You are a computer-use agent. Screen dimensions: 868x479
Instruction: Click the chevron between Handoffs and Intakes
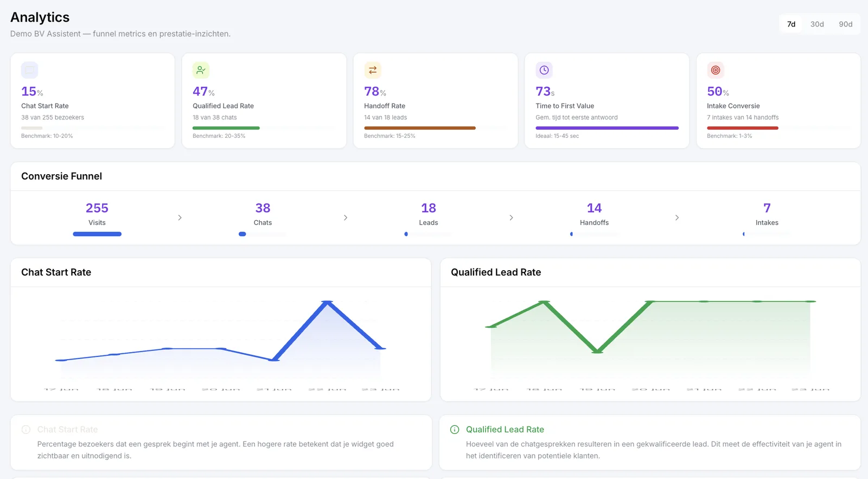click(x=677, y=218)
